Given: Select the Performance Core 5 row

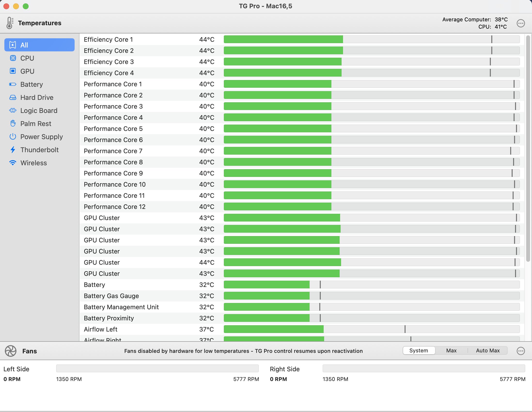Looking at the screenshot, I should [302, 129].
